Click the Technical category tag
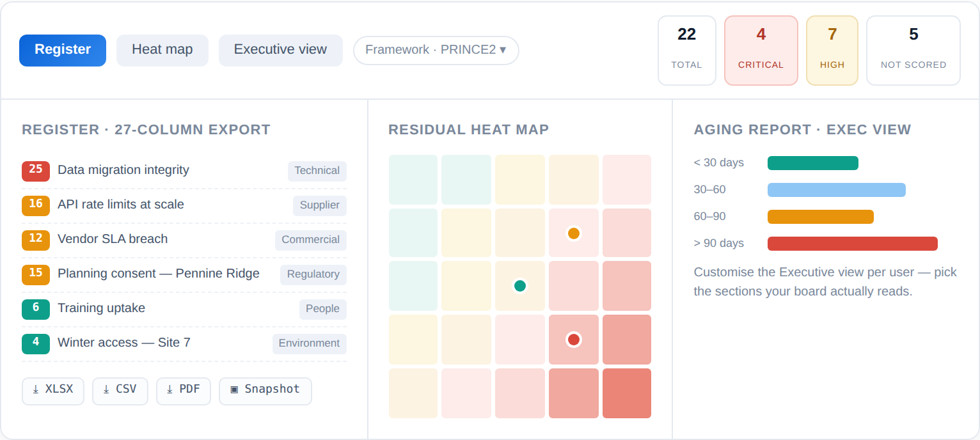This screenshot has width=980, height=440. point(317,171)
